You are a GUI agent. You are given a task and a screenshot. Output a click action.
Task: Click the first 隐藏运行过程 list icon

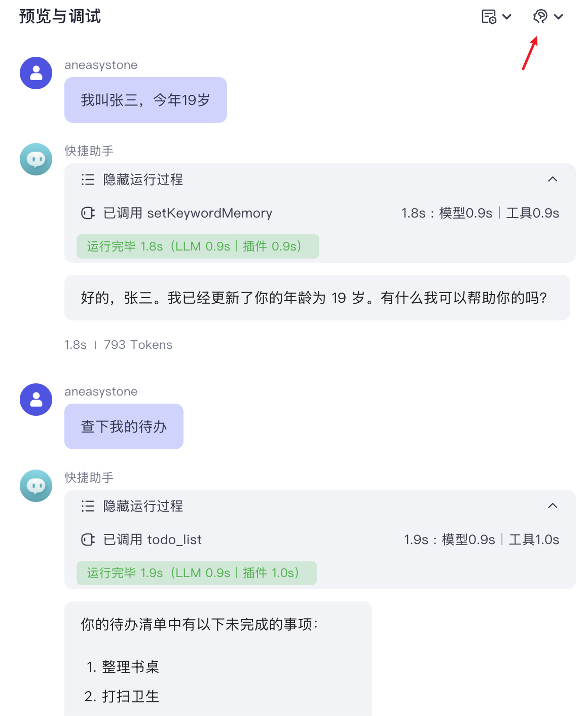[88, 180]
